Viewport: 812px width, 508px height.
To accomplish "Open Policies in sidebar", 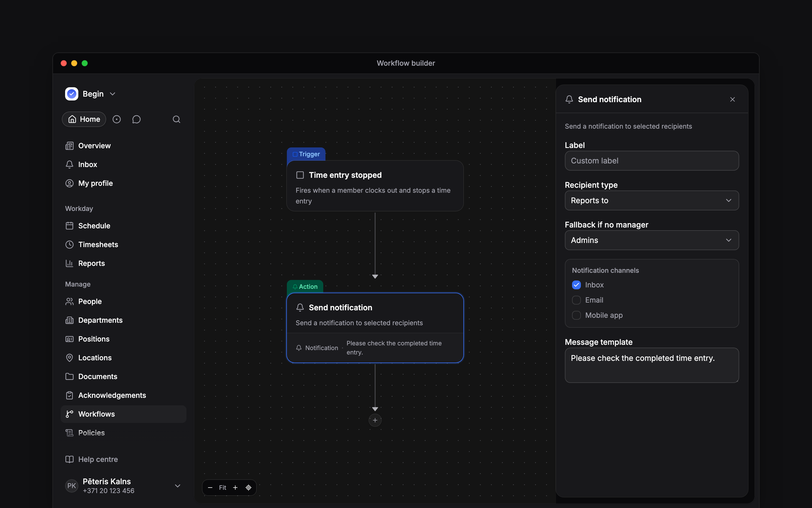I will [124, 433].
